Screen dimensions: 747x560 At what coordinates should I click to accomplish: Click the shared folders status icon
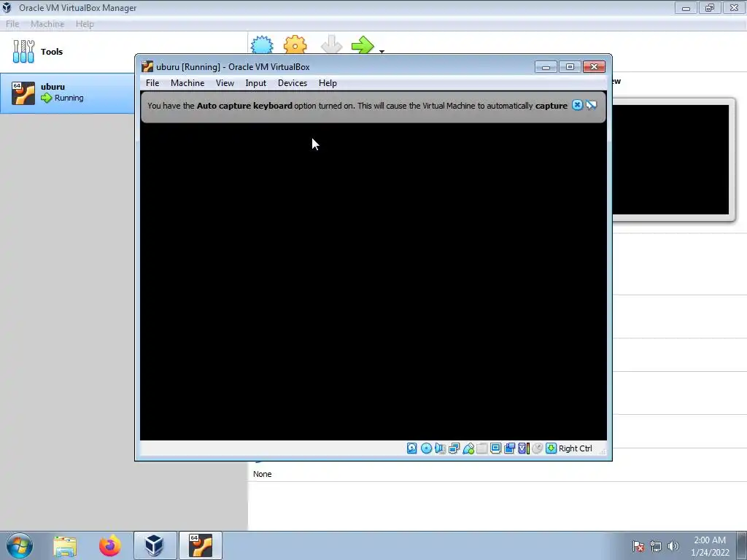pyautogui.click(x=482, y=448)
